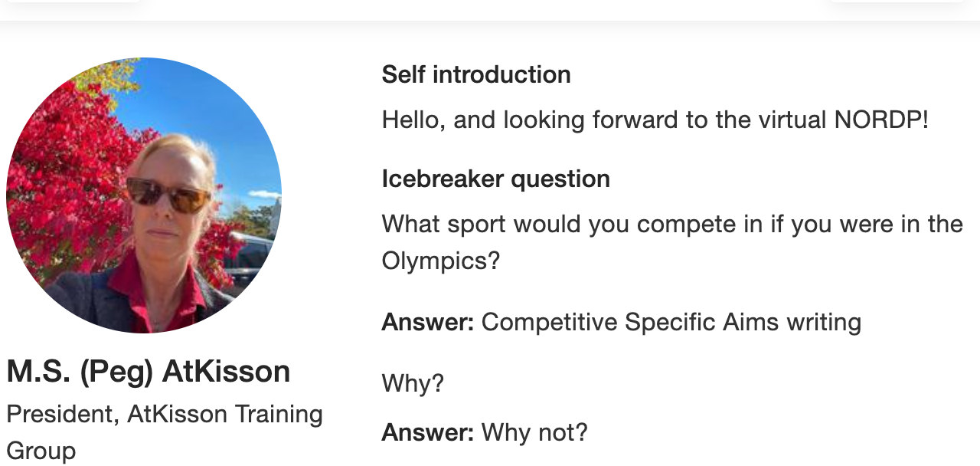Click the sunglasses in the profile photo
The height and width of the screenshot is (466, 980).
pos(168,194)
